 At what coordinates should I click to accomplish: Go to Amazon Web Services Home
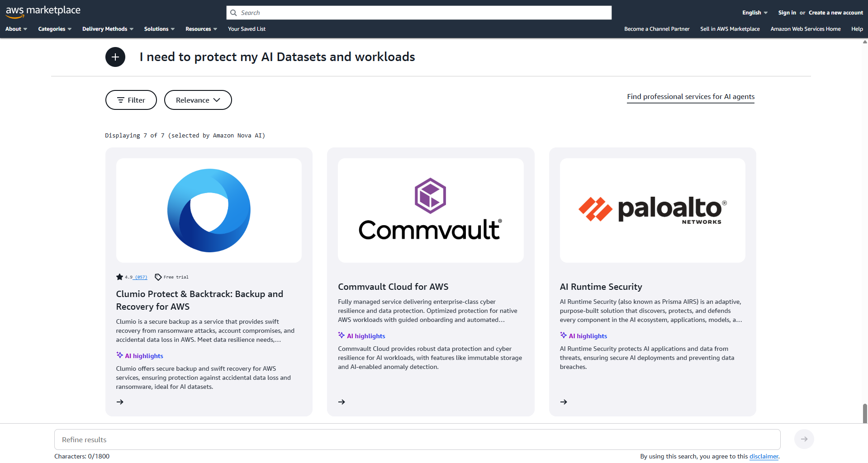coord(806,29)
